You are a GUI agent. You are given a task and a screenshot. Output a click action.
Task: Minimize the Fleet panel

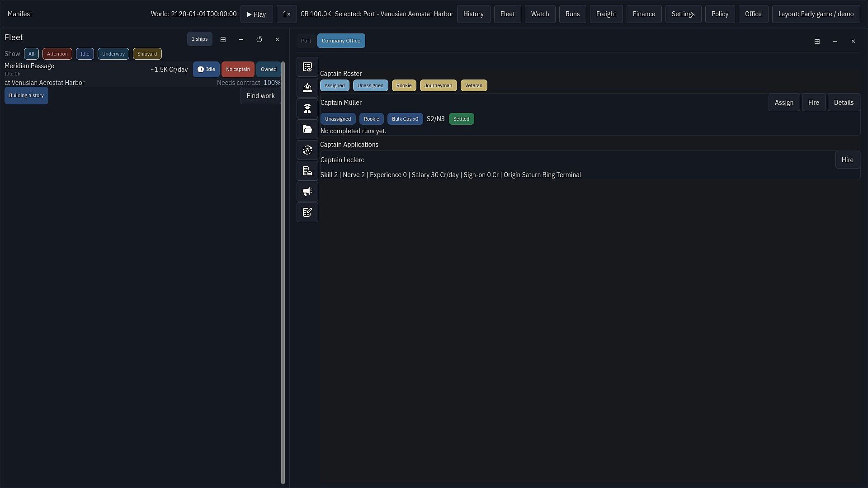pyautogui.click(x=241, y=40)
